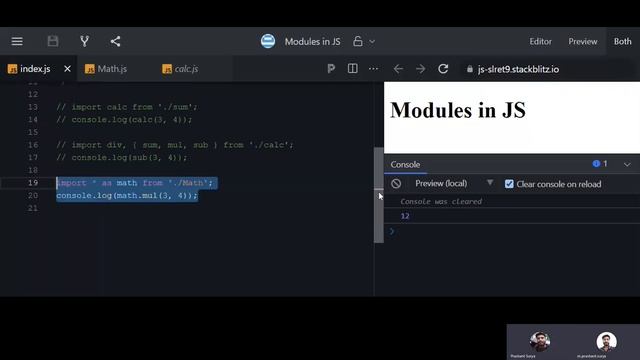Switch the layout to Preview view
The width and height of the screenshot is (640, 360).
pos(582,42)
